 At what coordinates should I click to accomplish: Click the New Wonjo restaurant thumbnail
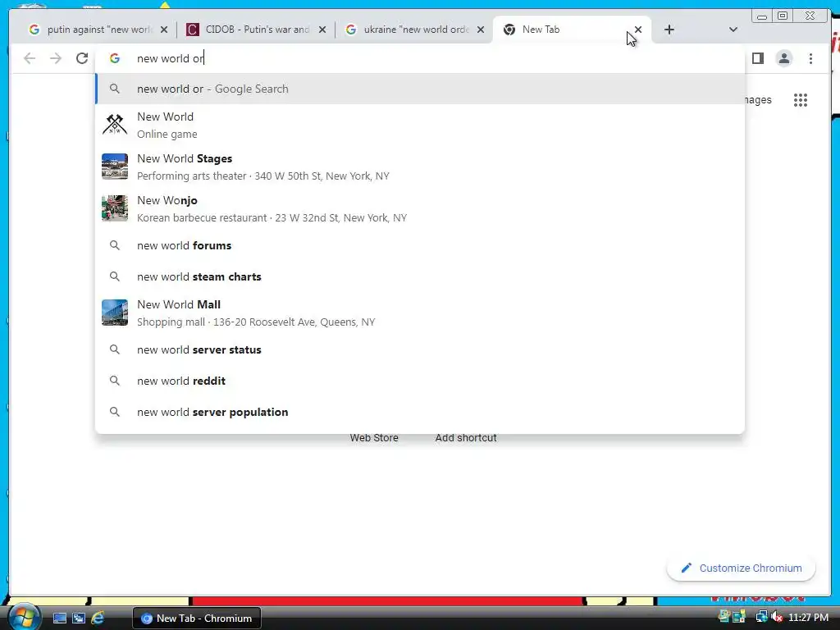pos(115,208)
